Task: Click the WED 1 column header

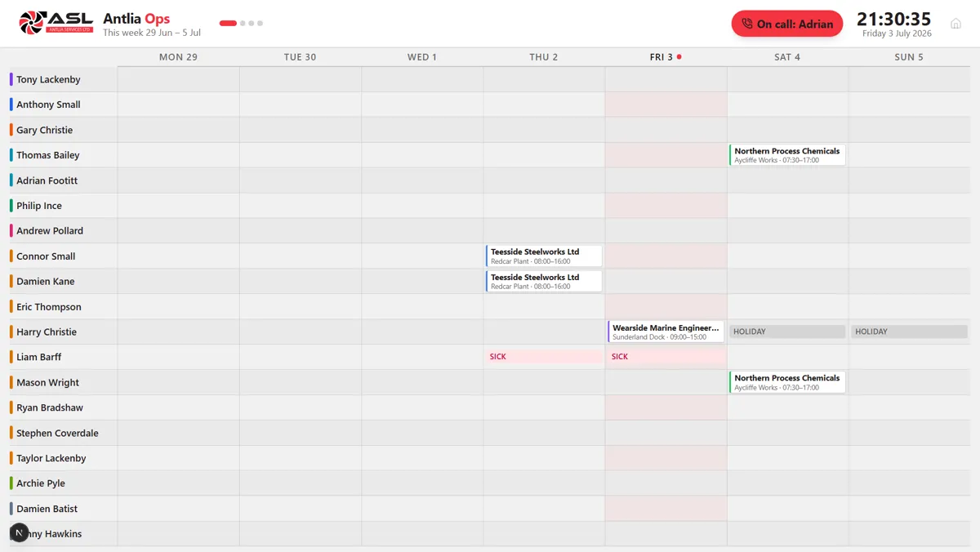Action: 422,57
